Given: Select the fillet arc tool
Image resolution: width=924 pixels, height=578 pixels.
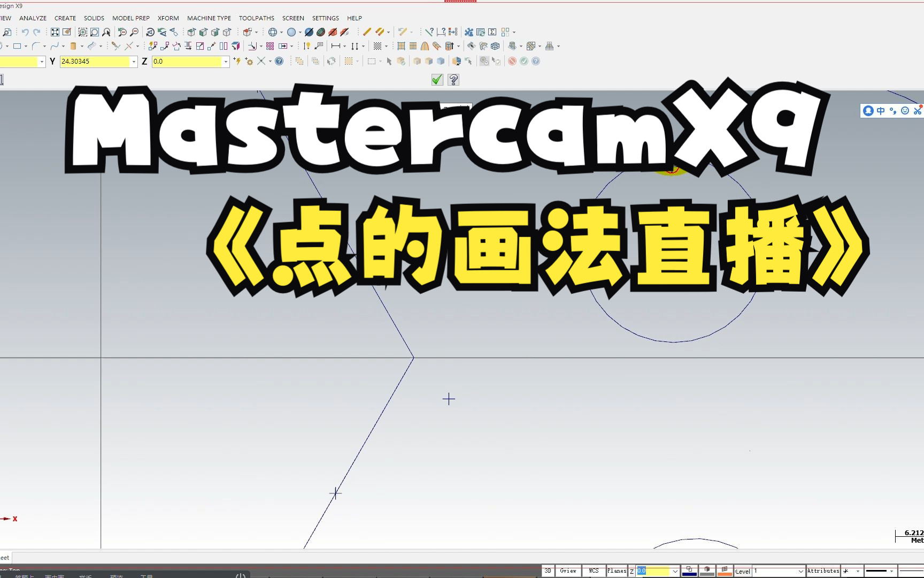Looking at the screenshot, I should [36, 46].
